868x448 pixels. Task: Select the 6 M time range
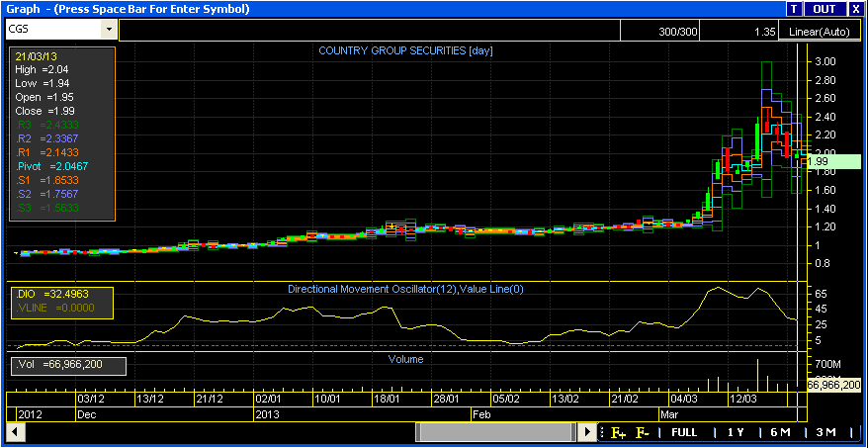point(780,432)
